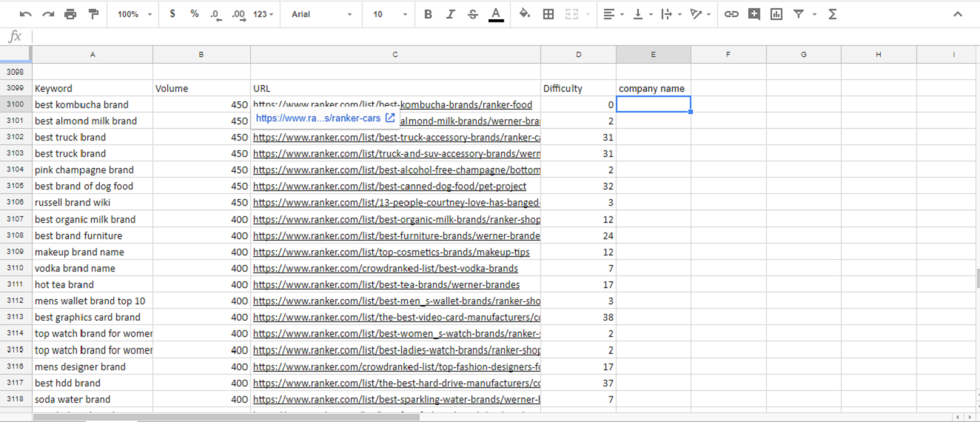Select the 'soda water brand' cell

click(93, 399)
